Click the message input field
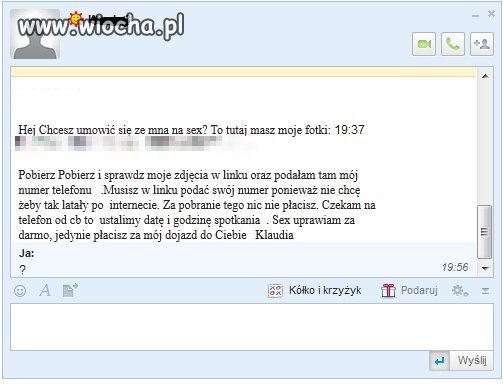The image size is (503, 384). pos(252,327)
